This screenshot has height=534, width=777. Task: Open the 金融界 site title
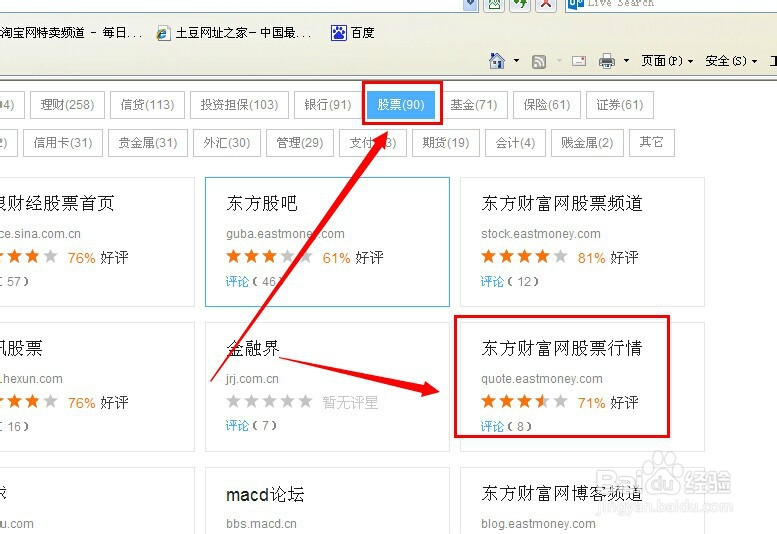[x=253, y=348]
